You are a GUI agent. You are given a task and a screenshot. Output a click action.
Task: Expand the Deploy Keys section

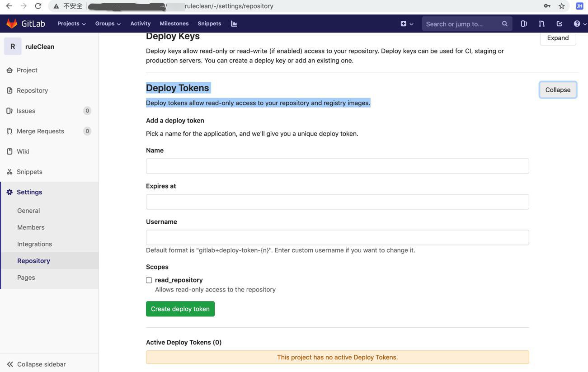pos(557,38)
